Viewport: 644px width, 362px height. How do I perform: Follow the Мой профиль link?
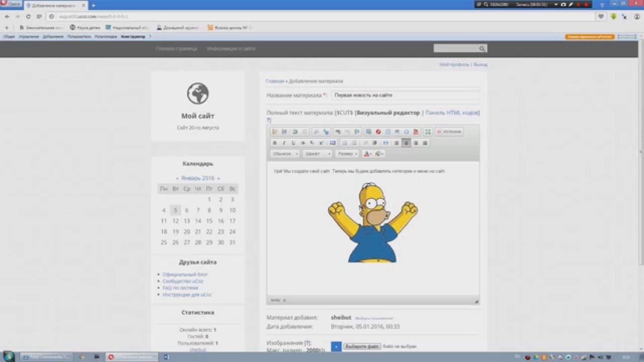(454, 65)
